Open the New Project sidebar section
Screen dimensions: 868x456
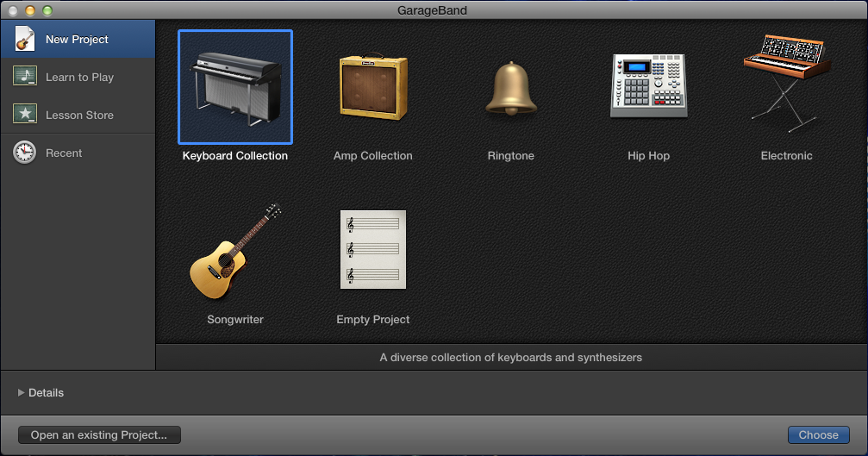pyautogui.click(x=78, y=39)
